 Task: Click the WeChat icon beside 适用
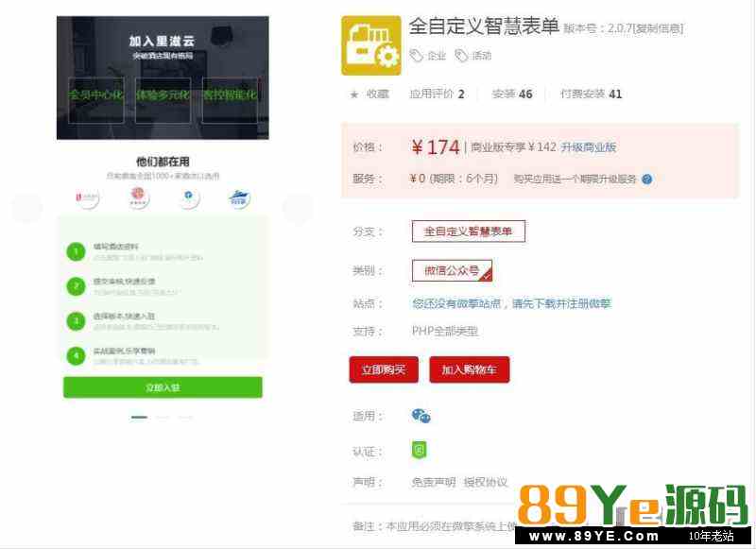421,416
